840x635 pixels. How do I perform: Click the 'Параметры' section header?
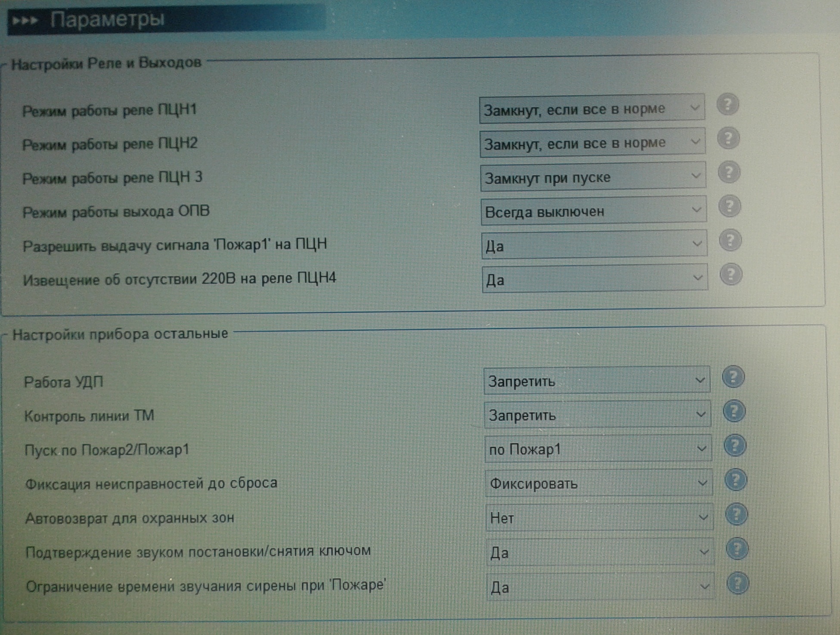click(x=108, y=20)
